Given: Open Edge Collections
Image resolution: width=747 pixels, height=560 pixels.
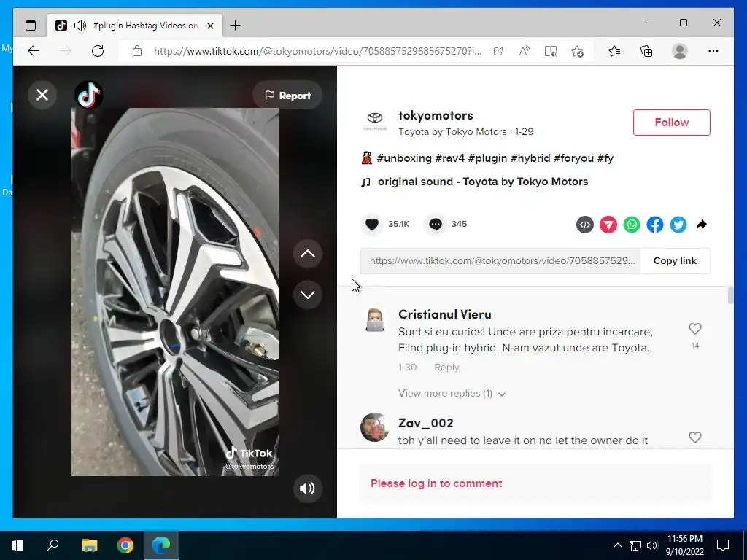Looking at the screenshot, I should coord(646,51).
